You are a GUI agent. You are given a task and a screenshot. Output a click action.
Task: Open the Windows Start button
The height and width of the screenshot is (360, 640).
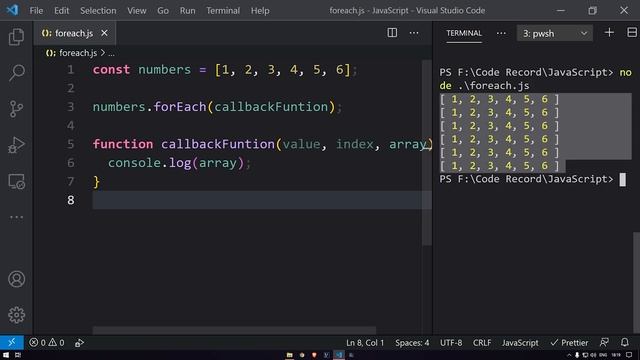click(6, 355)
